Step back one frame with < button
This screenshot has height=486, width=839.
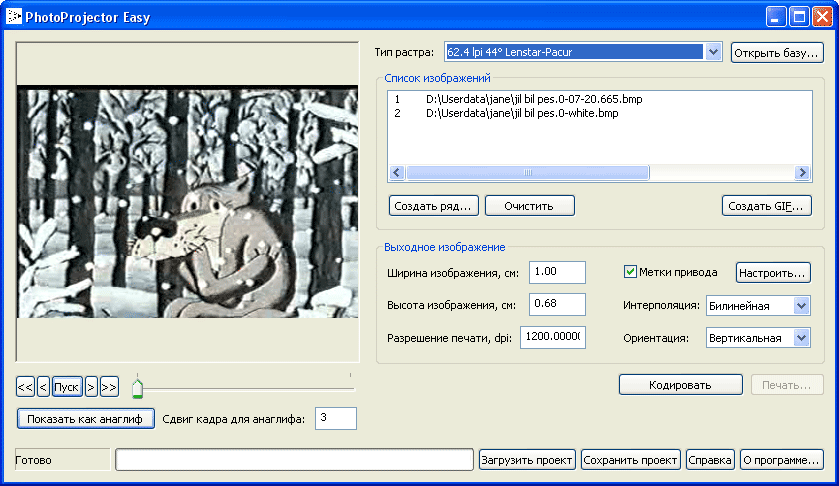pyautogui.click(x=44, y=387)
